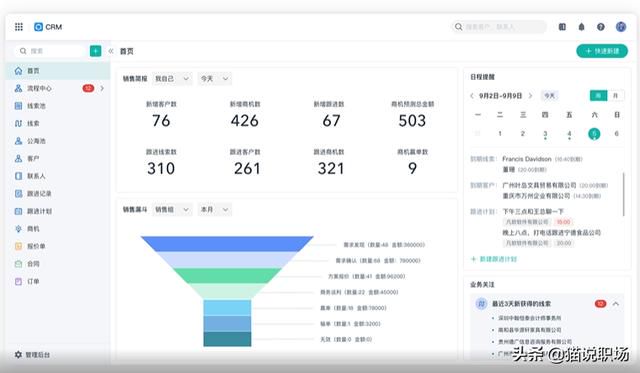Click the dark blue top funnel segment

(227, 244)
